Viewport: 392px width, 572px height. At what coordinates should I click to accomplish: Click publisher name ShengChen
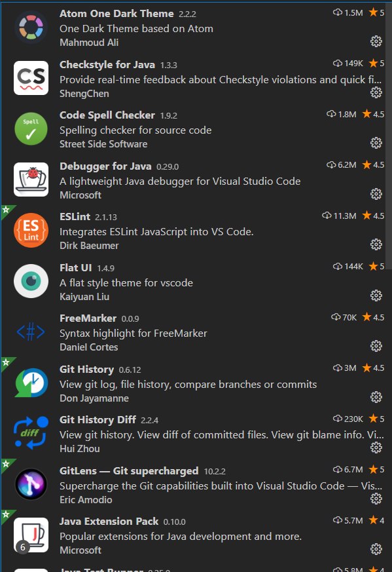tap(84, 94)
